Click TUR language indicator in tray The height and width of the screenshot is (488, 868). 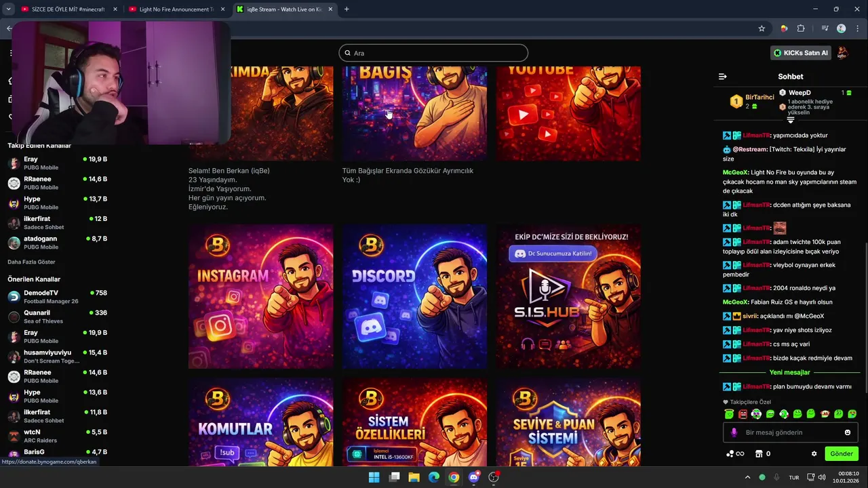coord(793,477)
